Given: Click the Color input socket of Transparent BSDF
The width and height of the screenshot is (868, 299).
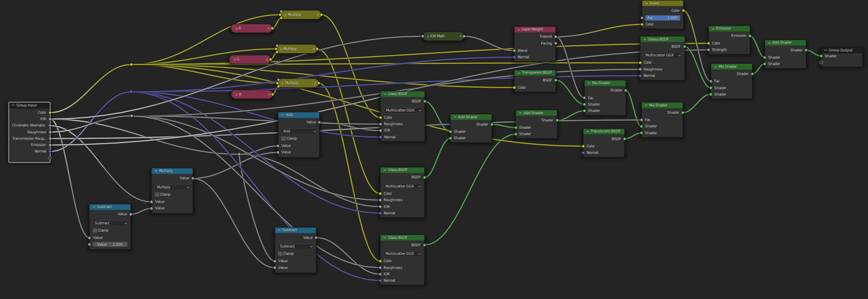Looking at the screenshot, I should tap(514, 87).
